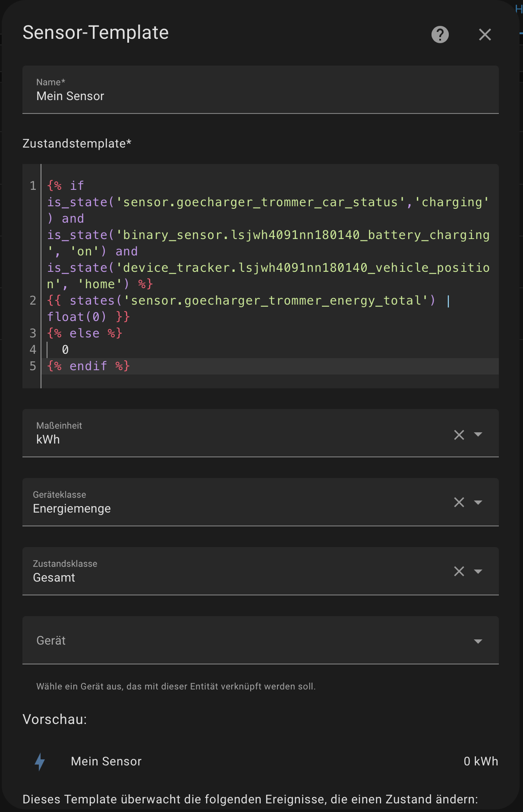This screenshot has width=523, height=812.
Task: Open the Zustandsklasse dropdown arrow
Action: (x=478, y=571)
